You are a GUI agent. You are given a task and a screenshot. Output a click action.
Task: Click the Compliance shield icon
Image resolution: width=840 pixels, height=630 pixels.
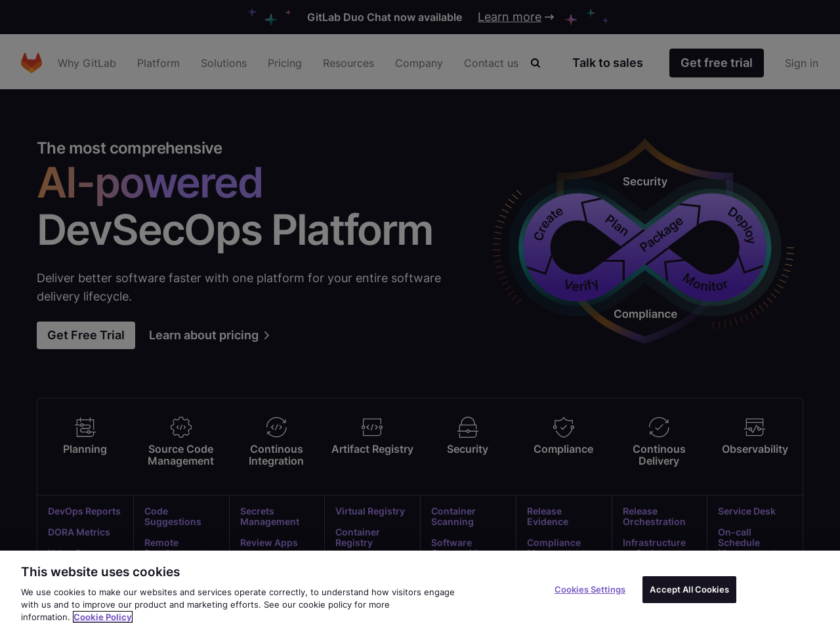(x=564, y=427)
